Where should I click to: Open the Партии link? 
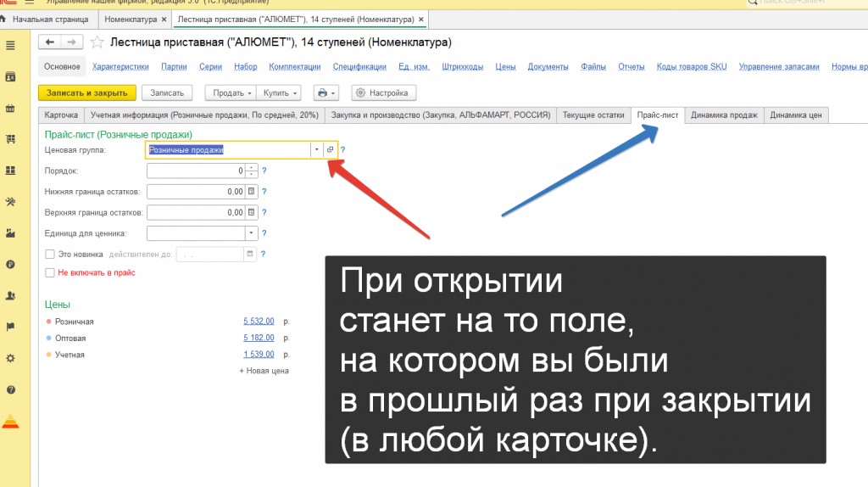click(174, 66)
